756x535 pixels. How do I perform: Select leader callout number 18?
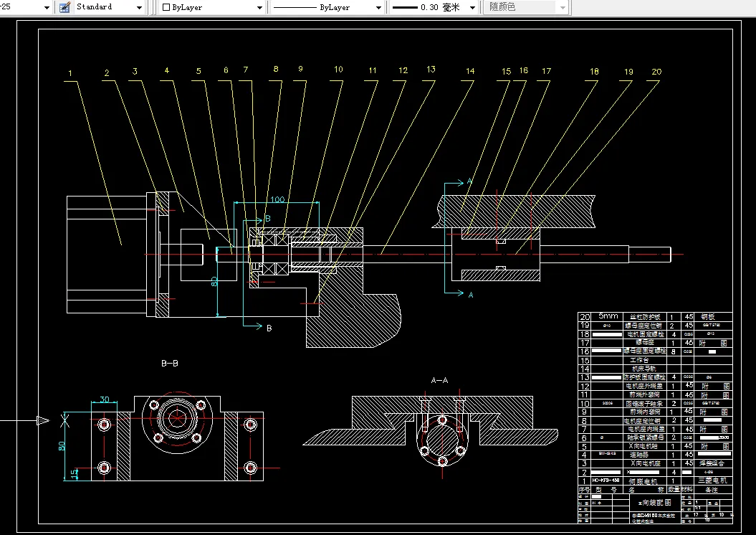[x=594, y=72]
